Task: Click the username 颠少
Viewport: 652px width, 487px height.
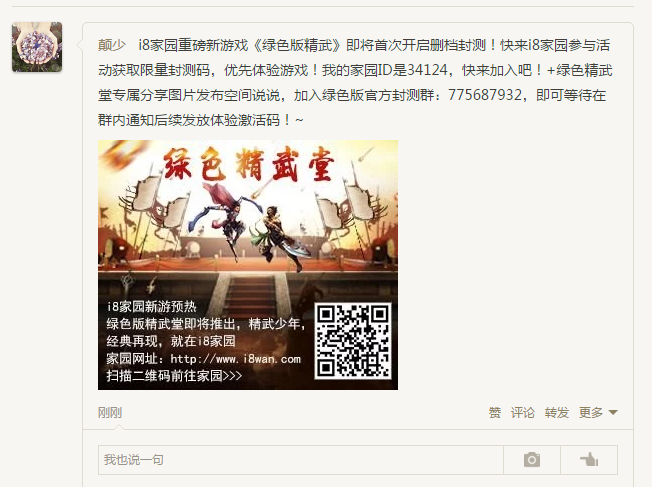Action: click(x=112, y=45)
